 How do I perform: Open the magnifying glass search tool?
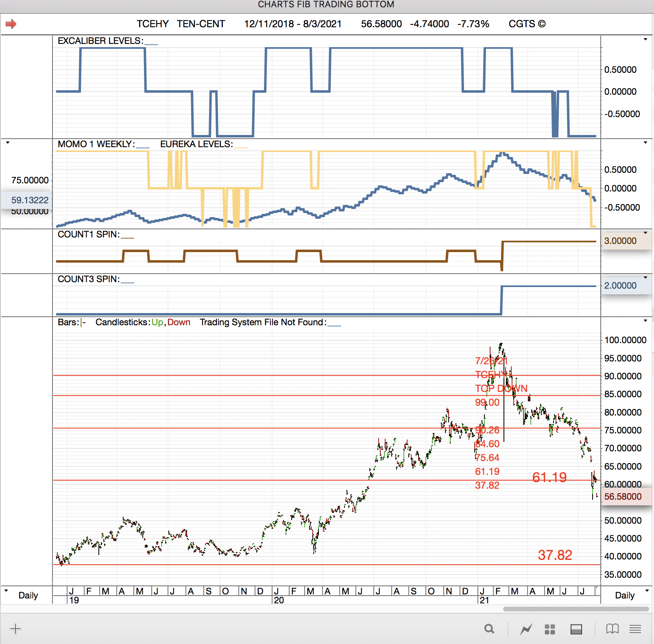click(489, 629)
